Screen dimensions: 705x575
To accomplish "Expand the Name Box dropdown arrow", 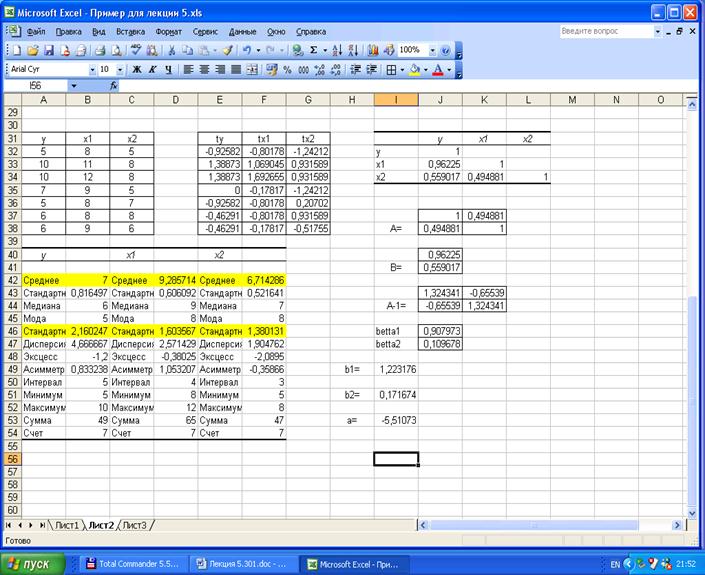I will point(74,85).
